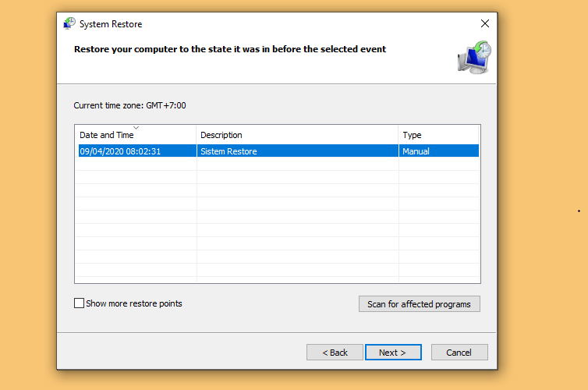Click the restore computer clock icon
This screenshot has height=390, width=588.
pyautogui.click(x=474, y=58)
